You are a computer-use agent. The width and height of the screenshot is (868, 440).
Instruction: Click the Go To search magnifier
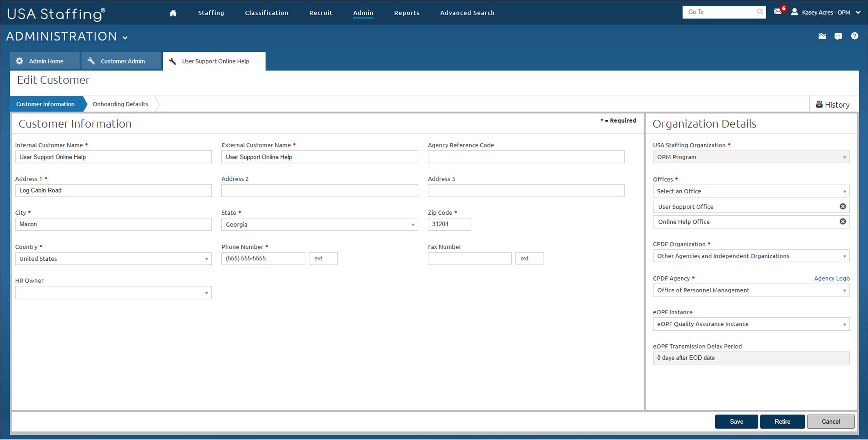click(760, 12)
